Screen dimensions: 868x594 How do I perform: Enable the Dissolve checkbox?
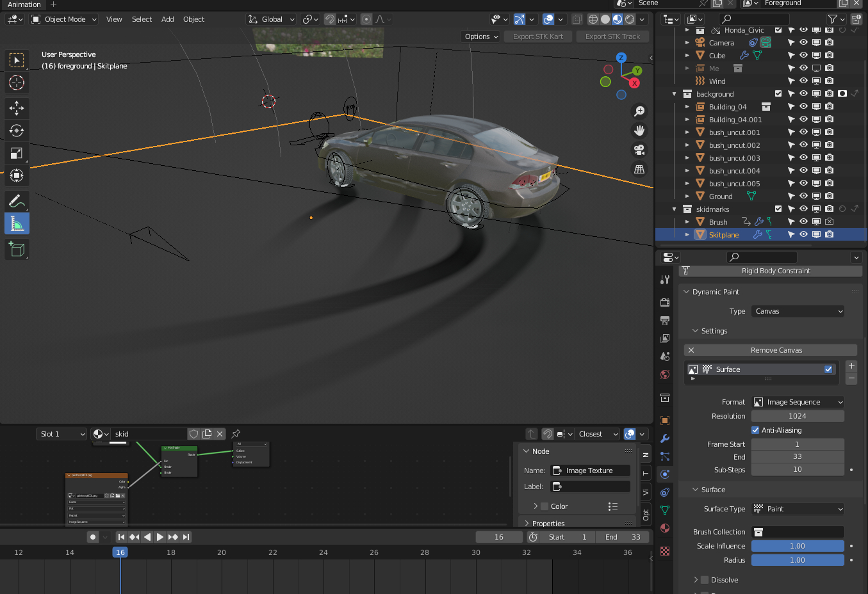click(705, 580)
